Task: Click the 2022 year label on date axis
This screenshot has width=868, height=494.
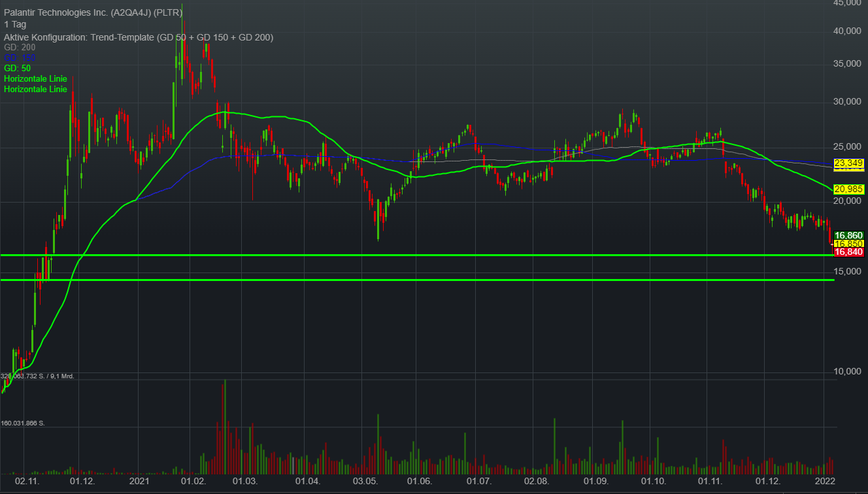Action: (x=825, y=481)
